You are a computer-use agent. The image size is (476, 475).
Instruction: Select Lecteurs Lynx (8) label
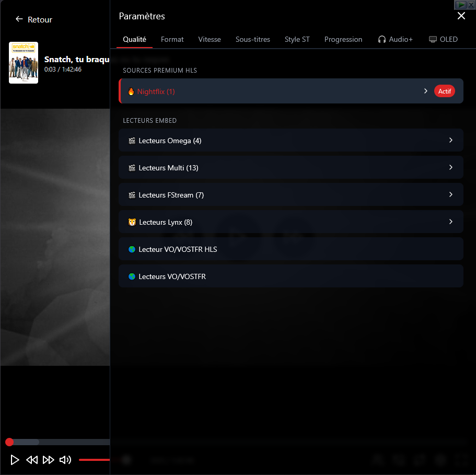[x=166, y=222]
